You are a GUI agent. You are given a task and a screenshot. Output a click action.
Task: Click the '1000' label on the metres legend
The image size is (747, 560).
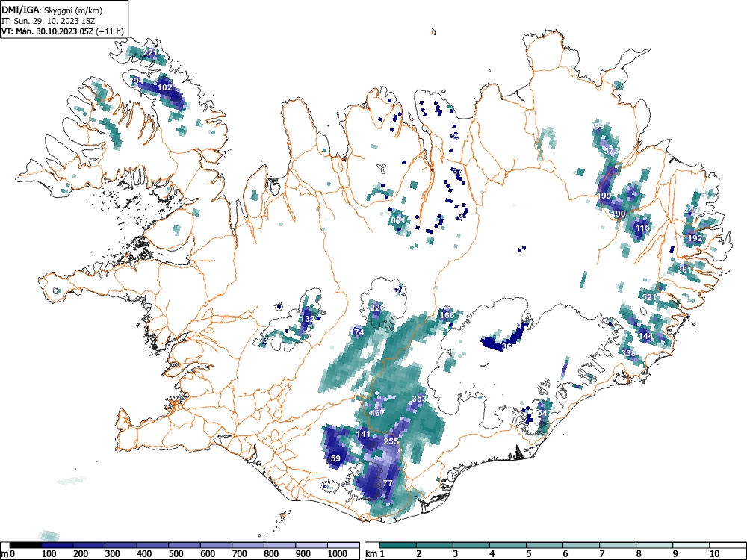click(x=338, y=554)
